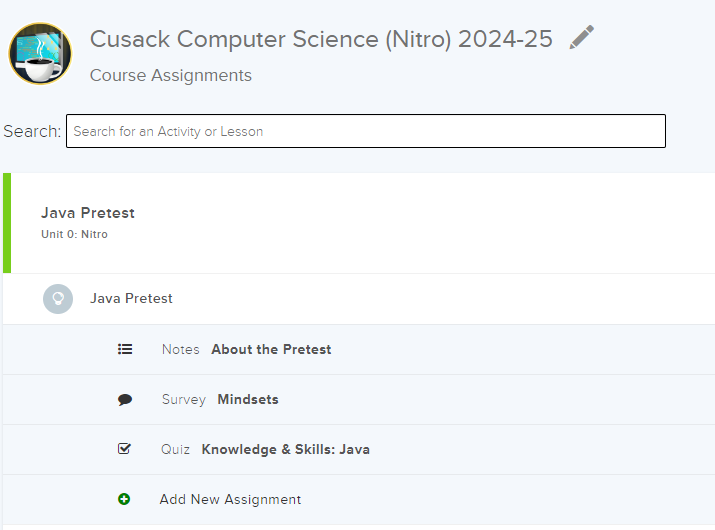This screenshot has height=530, width=715.
Task: Click the Quiz checkmark box icon
Action: [125, 449]
